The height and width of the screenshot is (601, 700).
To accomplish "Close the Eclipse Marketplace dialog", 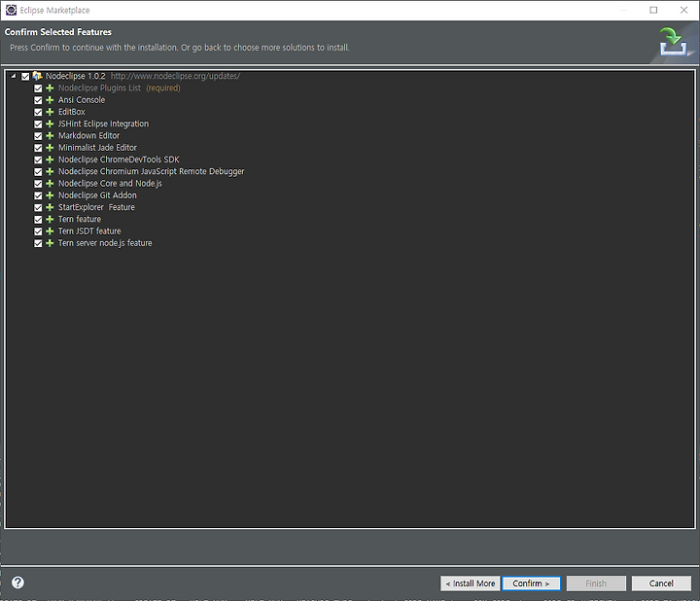I will click(x=683, y=10).
